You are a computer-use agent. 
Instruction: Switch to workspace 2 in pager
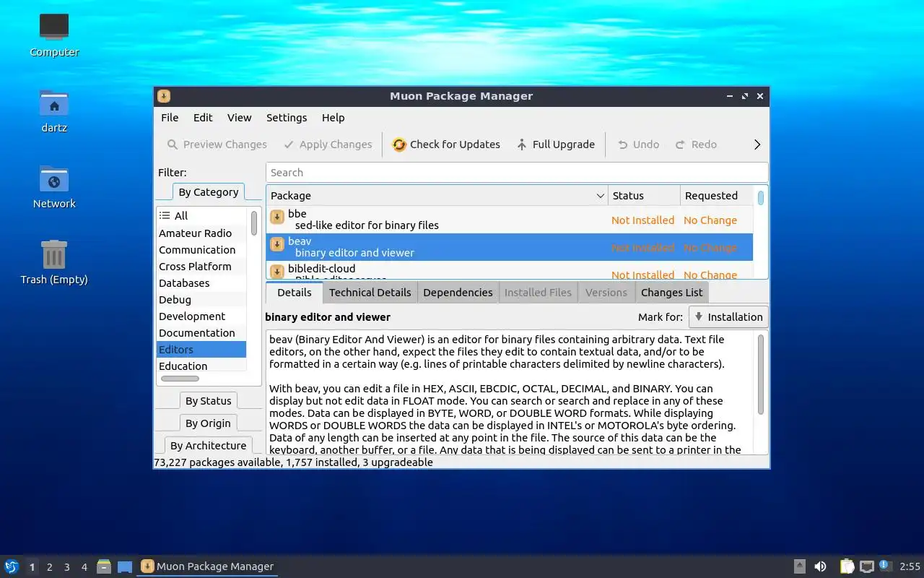coord(49,567)
